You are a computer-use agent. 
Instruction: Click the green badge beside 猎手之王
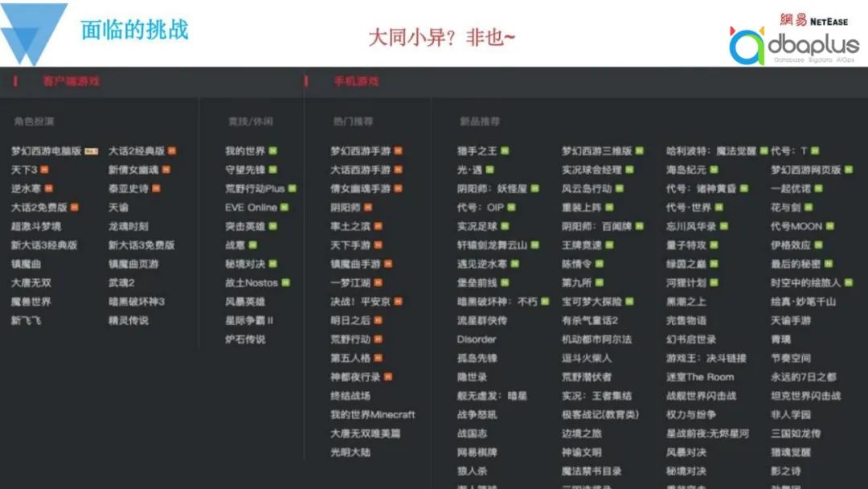pos(505,151)
